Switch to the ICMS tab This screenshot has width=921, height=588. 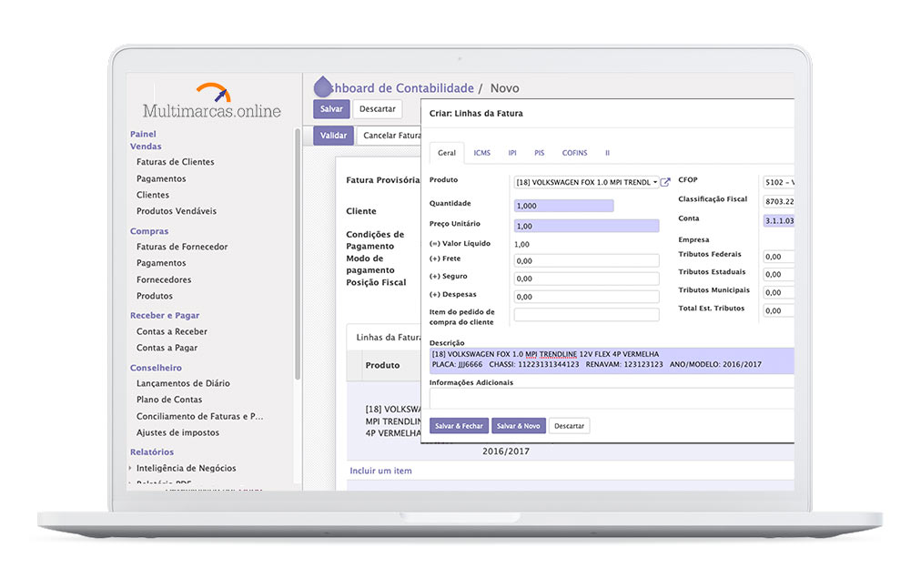481,153
